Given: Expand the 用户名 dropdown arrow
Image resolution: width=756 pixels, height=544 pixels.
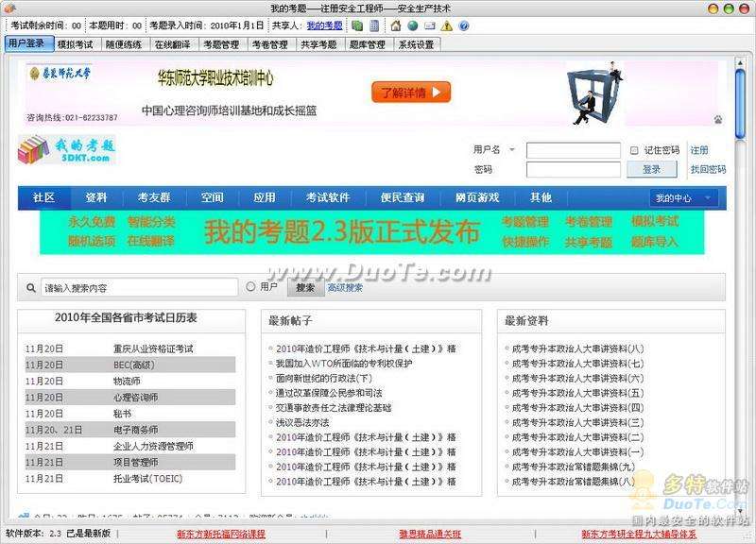Looking at the screenshot, I should coord(512,150).
